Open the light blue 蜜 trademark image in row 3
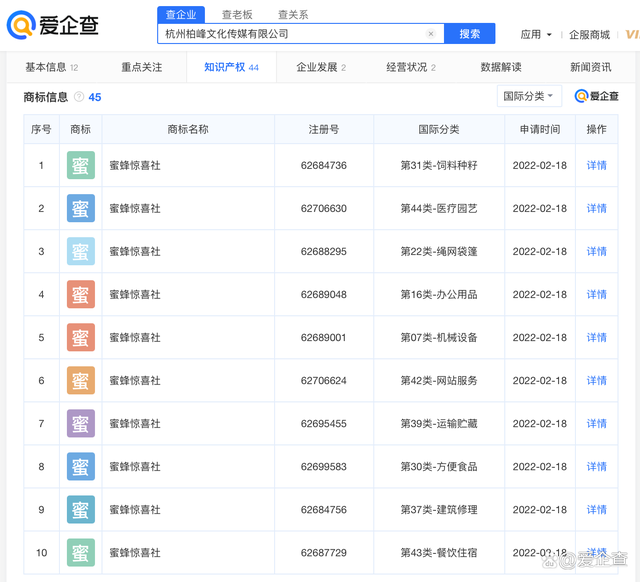640x582 pixels. (81, 251)
